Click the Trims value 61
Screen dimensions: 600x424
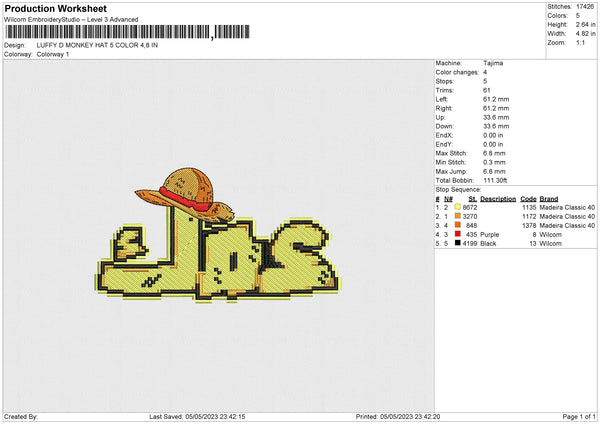[486, 90]
